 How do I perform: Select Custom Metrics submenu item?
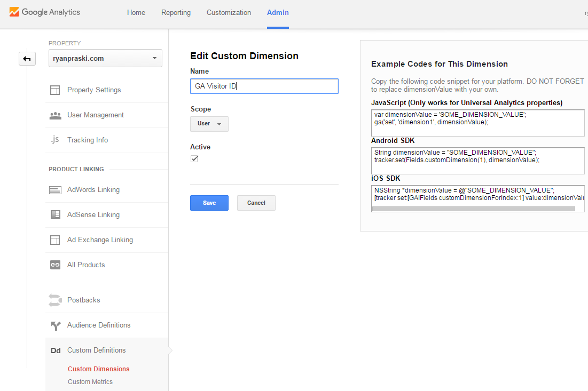(x=90, y=381)
